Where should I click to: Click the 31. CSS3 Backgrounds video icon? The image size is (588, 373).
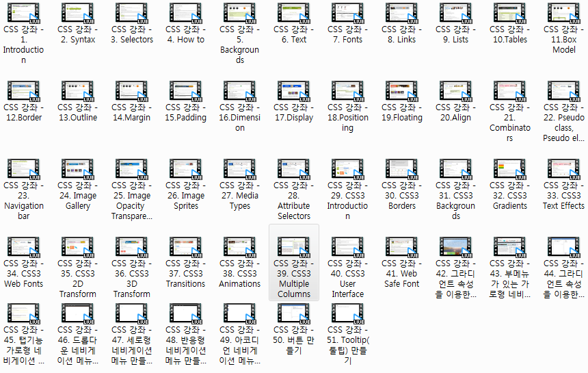[455, 169]
